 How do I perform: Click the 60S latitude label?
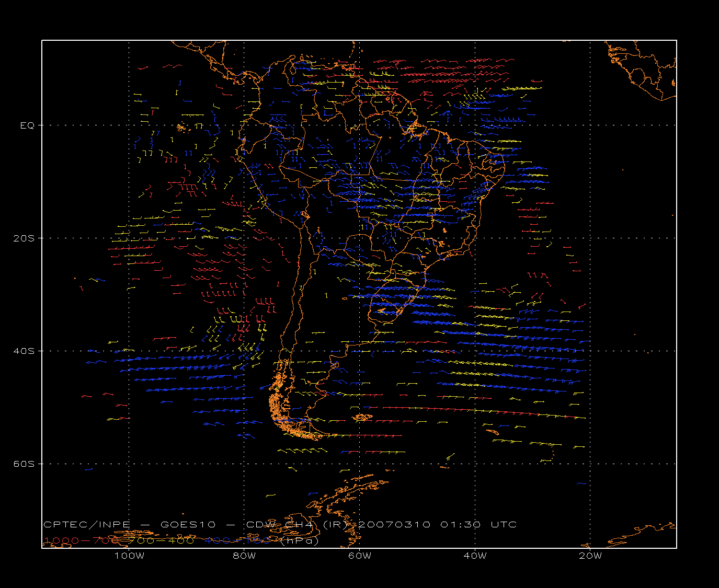(24, 464)
